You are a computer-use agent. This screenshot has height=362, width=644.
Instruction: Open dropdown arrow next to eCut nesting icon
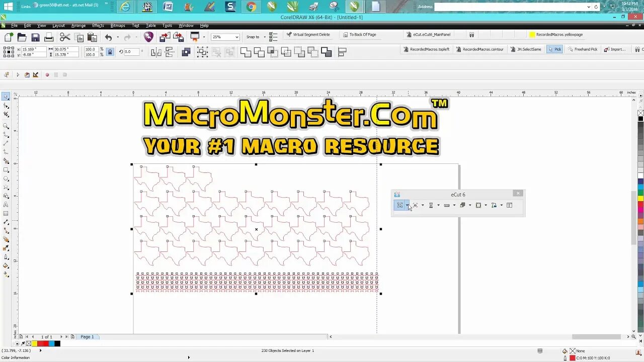point(407,205)
